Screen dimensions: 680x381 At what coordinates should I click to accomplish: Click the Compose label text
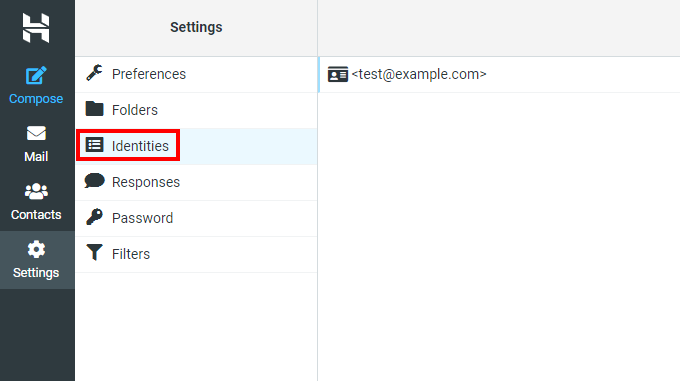36,99
